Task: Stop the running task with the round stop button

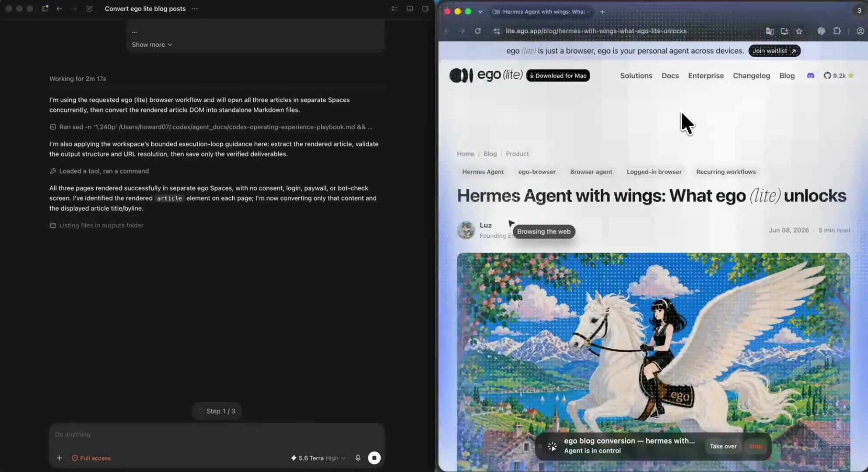Action: (374, 458)
